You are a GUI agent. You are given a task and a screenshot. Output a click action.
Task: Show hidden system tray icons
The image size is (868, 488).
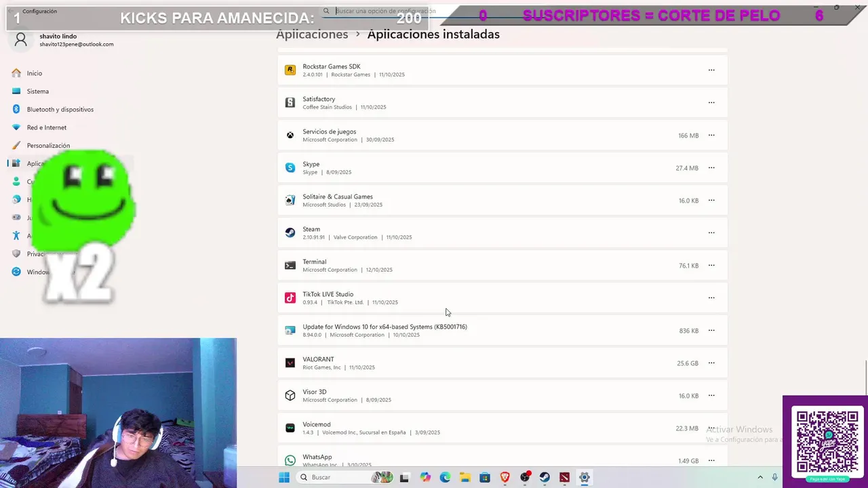pyautogui.click(x=759, y=477)
